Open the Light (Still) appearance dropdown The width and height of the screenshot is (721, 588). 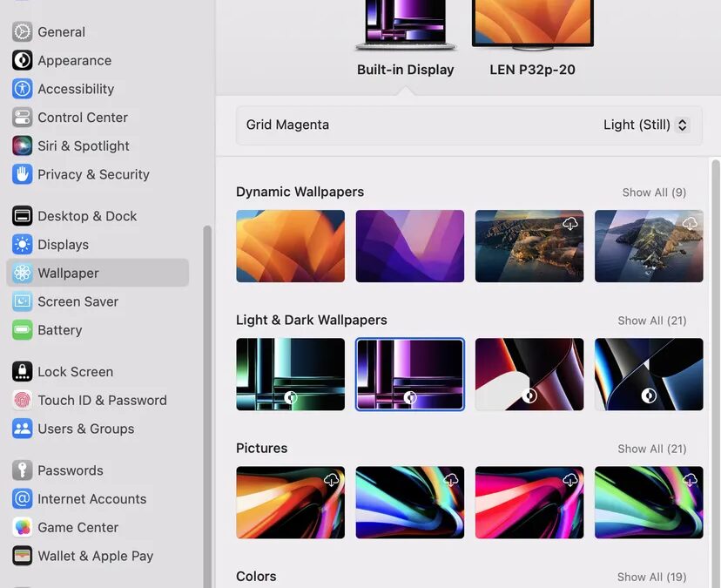click(x=645, y=125)
